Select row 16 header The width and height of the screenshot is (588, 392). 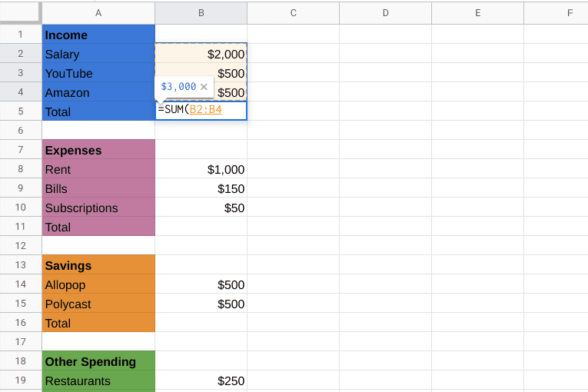[x=21, y=323]
